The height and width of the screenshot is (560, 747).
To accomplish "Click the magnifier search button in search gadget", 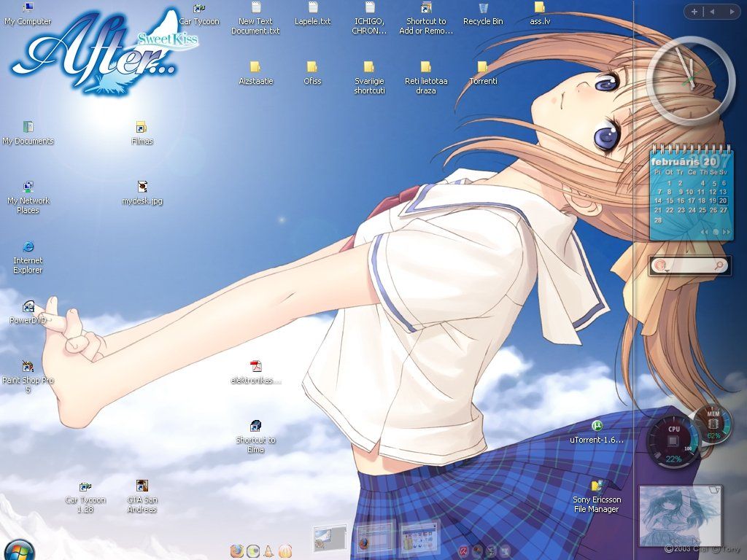I will [x=719, y=265].
